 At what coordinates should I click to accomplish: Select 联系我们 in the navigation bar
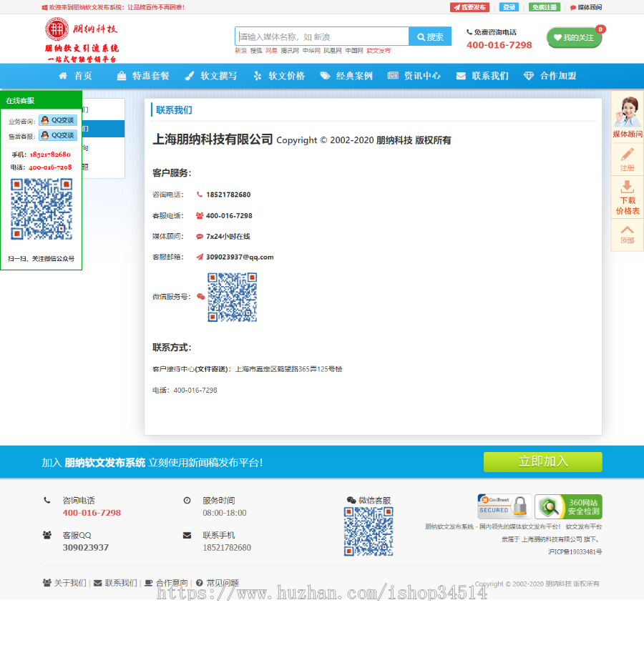tap(482, 75)
